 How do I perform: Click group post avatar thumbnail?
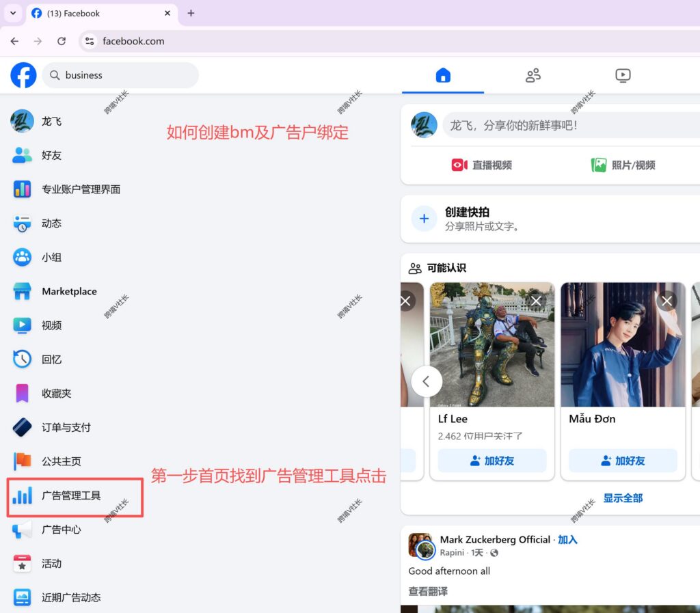[421, 545]
